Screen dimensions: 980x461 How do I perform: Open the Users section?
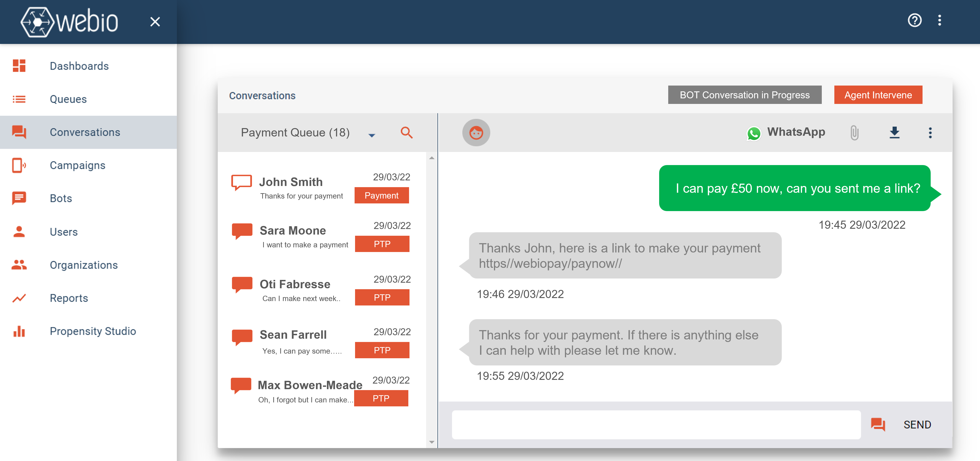coord(64,232)
